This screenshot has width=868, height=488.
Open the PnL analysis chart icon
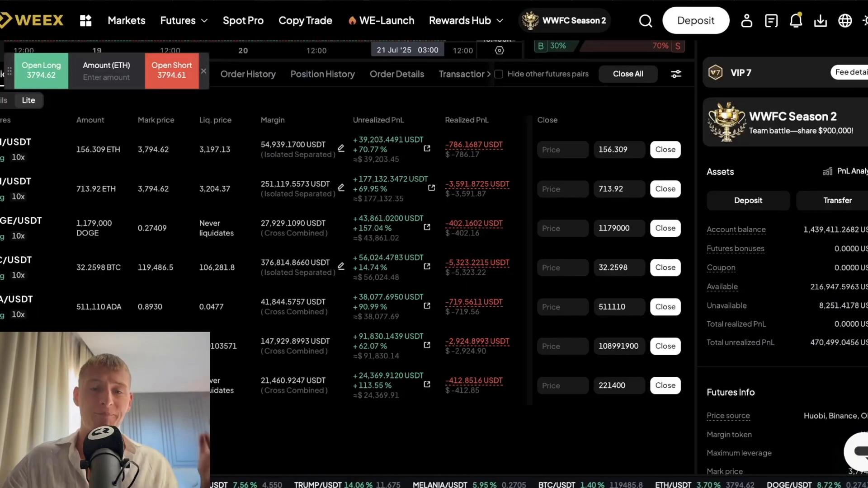click(827, 171)
